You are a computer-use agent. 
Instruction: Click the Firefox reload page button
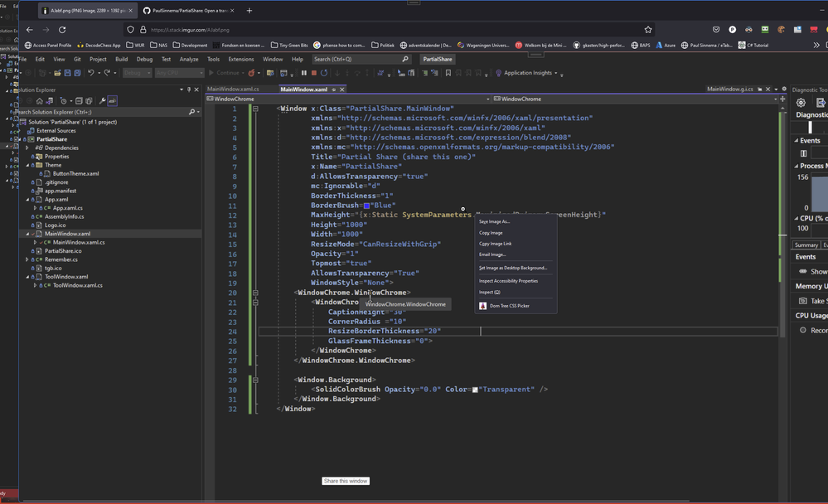click(x=62, y=29)
